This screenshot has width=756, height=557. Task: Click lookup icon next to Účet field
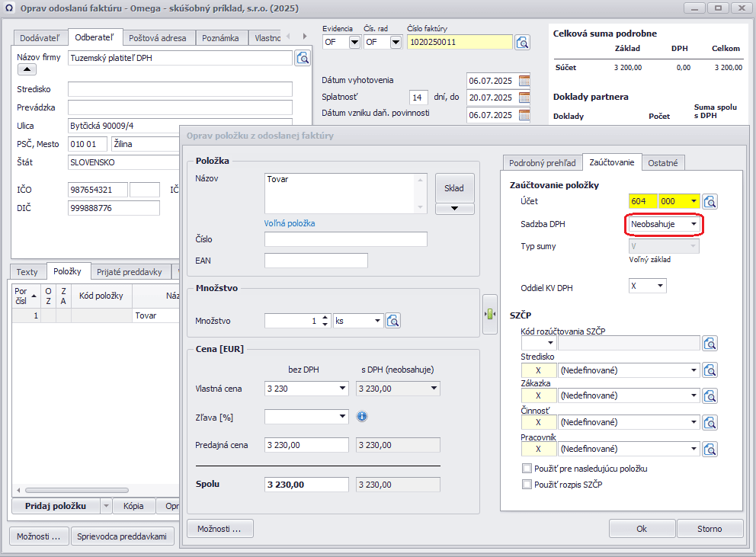(x=710, y=202)
